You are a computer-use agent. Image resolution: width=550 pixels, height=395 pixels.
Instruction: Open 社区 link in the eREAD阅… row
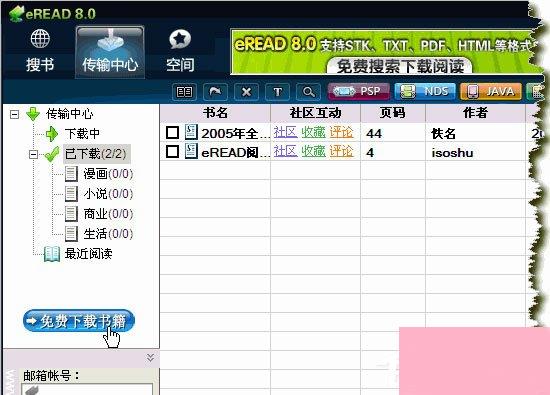pyautogui.click(x=286, y=151)
